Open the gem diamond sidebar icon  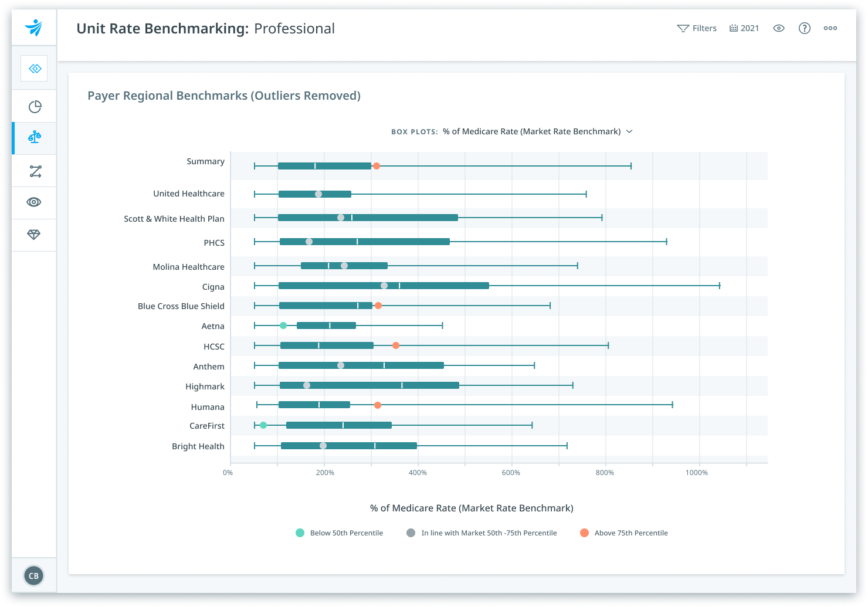[34, 235]
